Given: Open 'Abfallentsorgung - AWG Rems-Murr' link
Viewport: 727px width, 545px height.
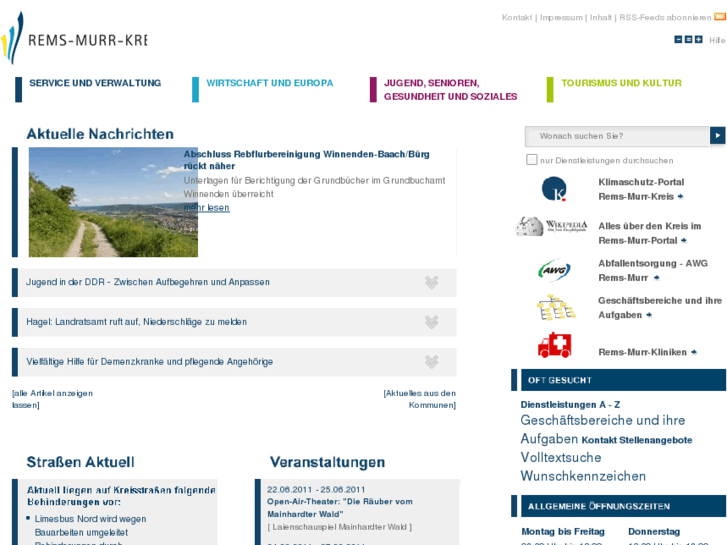Looking at the screenshot, I should click(x=653, y=270).
